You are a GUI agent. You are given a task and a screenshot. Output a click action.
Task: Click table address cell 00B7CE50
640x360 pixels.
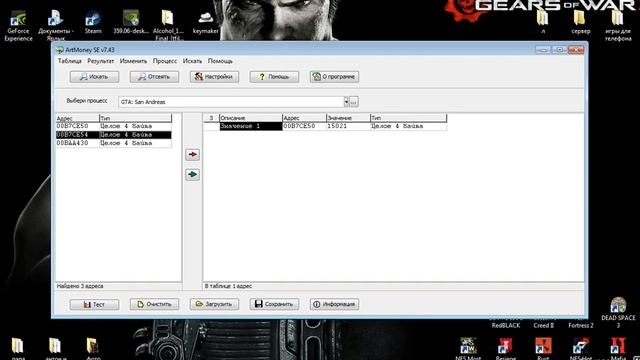304,126
